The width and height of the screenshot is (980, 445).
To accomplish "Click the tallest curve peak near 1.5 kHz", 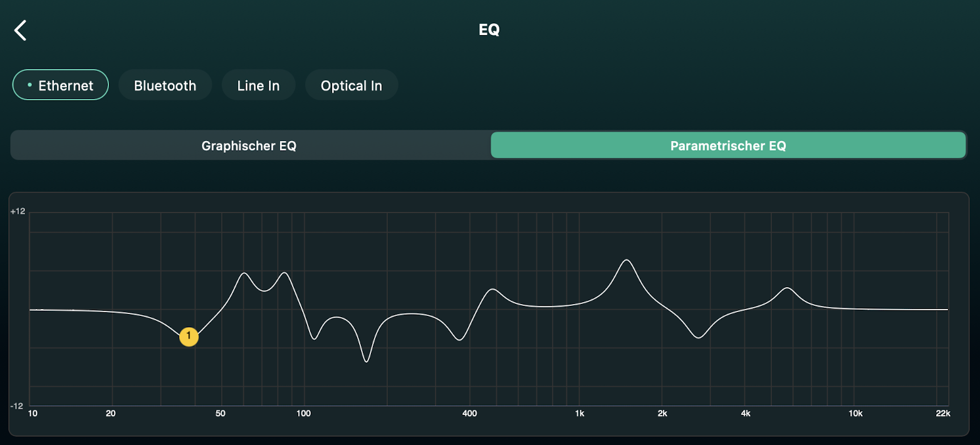I will pyautogui.click(x=625, y=260).
